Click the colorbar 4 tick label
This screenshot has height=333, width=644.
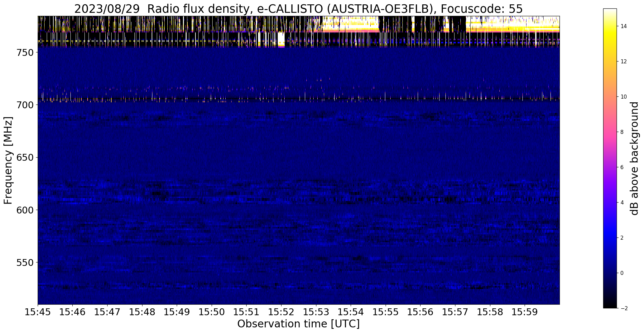[x=622, y=203]
